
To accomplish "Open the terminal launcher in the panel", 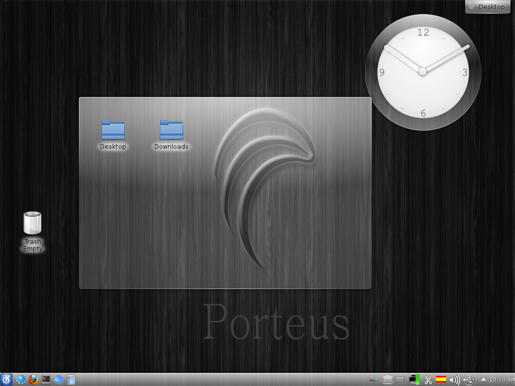I will click(x=46, y=379).
